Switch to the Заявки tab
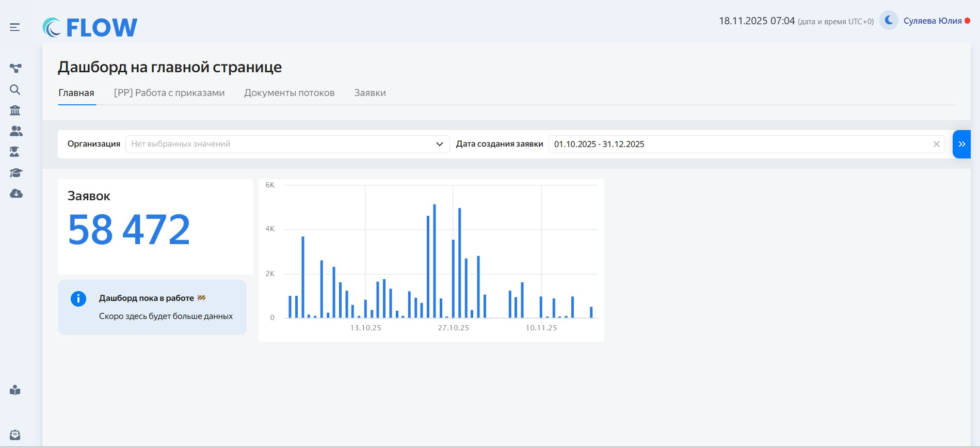The image size is (980, 448). pyautogui.click(x=369, y=93)
